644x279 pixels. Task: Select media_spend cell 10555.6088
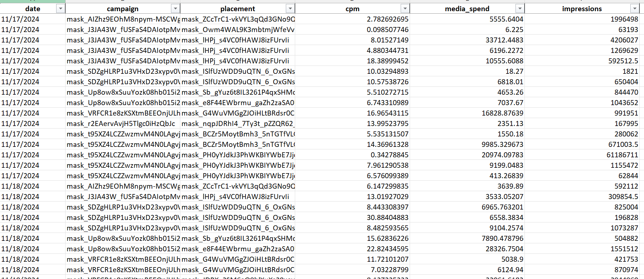(467, 61)
